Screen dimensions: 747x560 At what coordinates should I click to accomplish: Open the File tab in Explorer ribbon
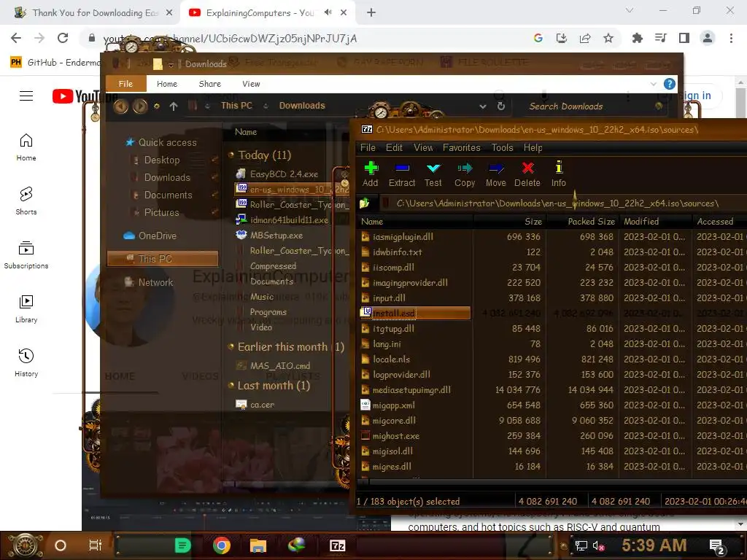125,84
